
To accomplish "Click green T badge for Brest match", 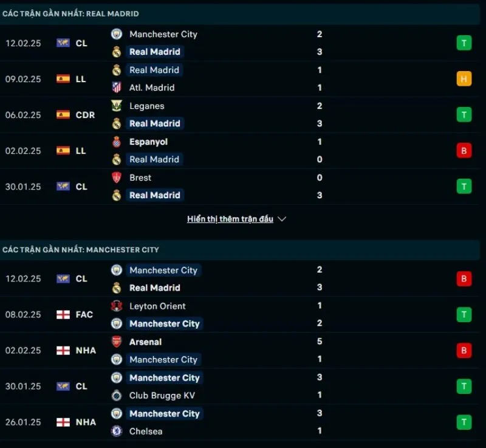I will point(464,186).
